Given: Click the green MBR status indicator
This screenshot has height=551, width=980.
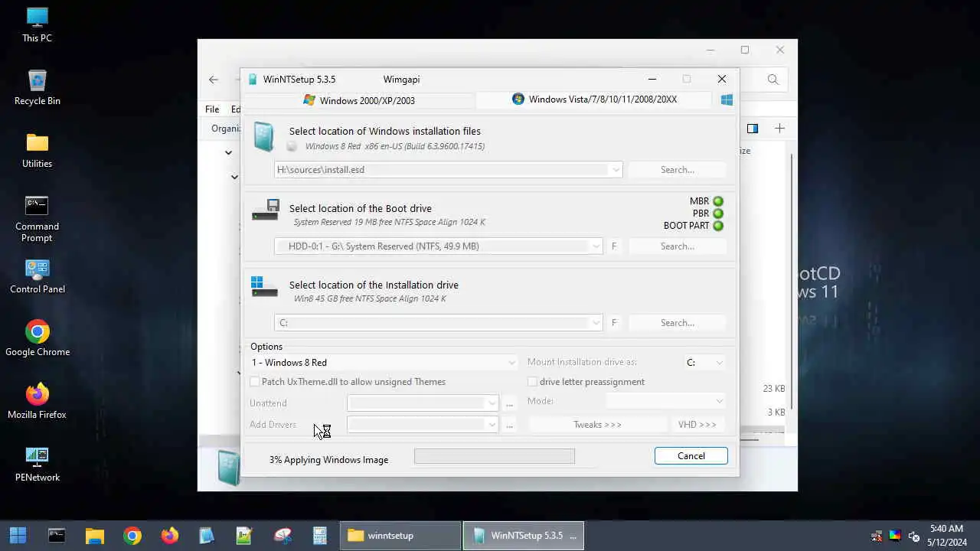Looking at the screenshot, I should pyautogui.click(x=718, y=201).
